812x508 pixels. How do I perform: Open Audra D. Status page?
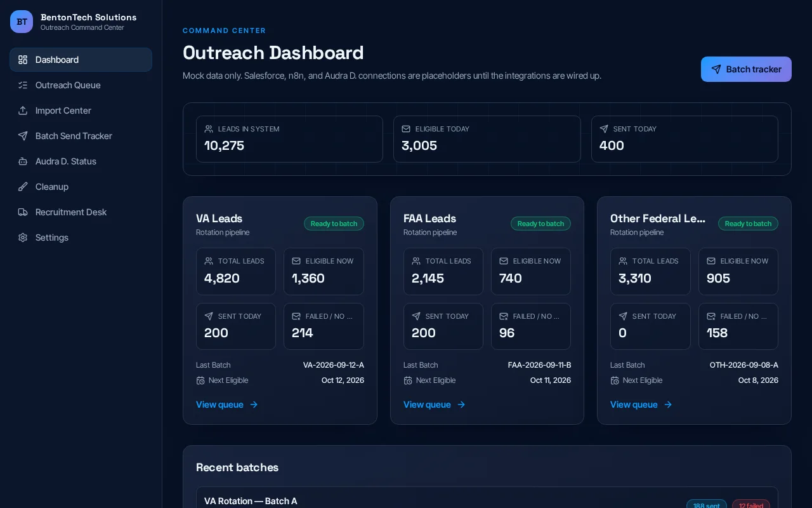point(81,161)
